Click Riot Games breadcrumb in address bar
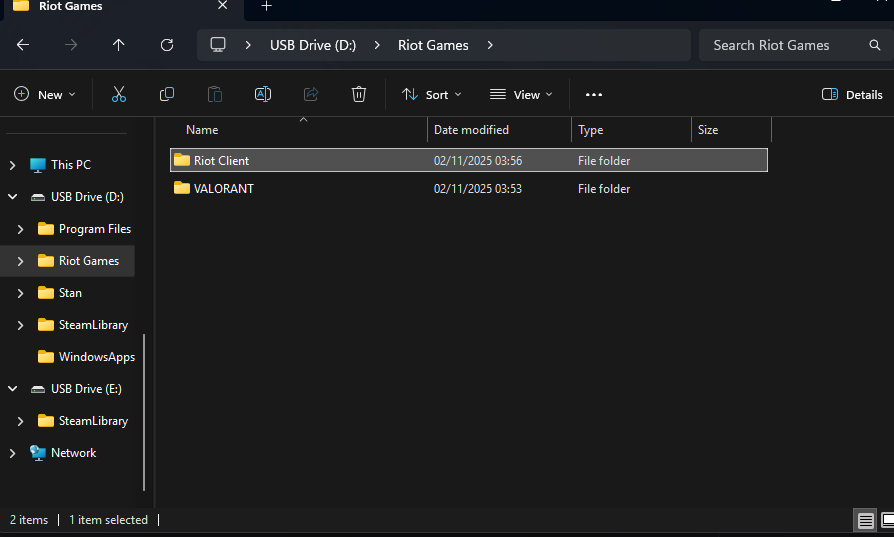The height and width of the screenshot is (537, 894). (433, 45)
